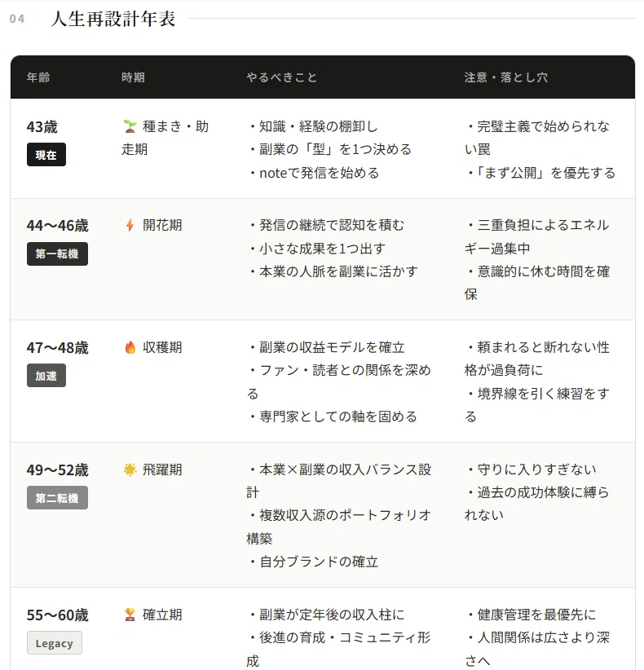Click the age cell 55〜60歳
This screenshot has width=644, height=670.
(57, 615)
